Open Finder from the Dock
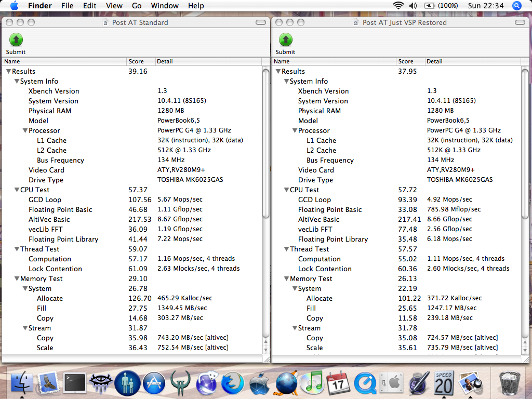Image resolution: width=532 pixels, height=399 pixels. [22, 383]
